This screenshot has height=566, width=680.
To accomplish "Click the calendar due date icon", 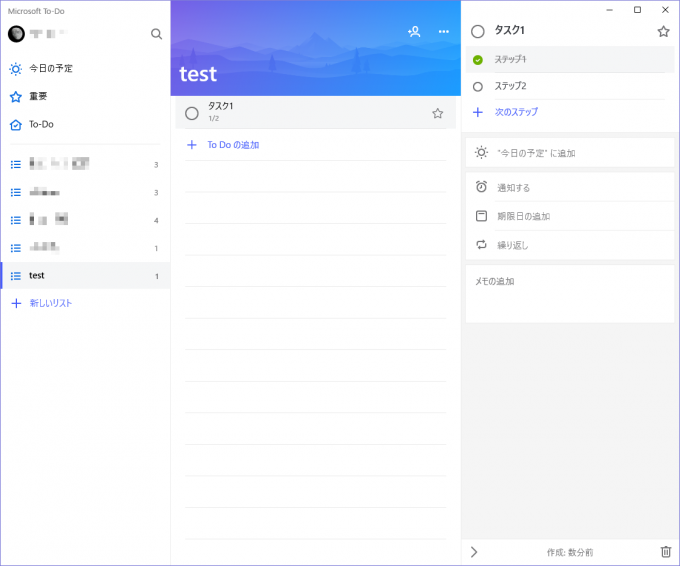I will click(481, 216).
